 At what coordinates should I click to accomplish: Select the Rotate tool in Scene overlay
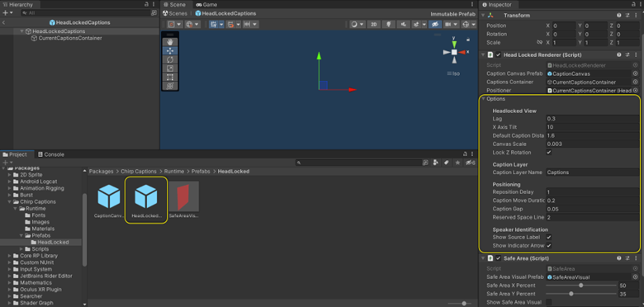click(170, 59)
